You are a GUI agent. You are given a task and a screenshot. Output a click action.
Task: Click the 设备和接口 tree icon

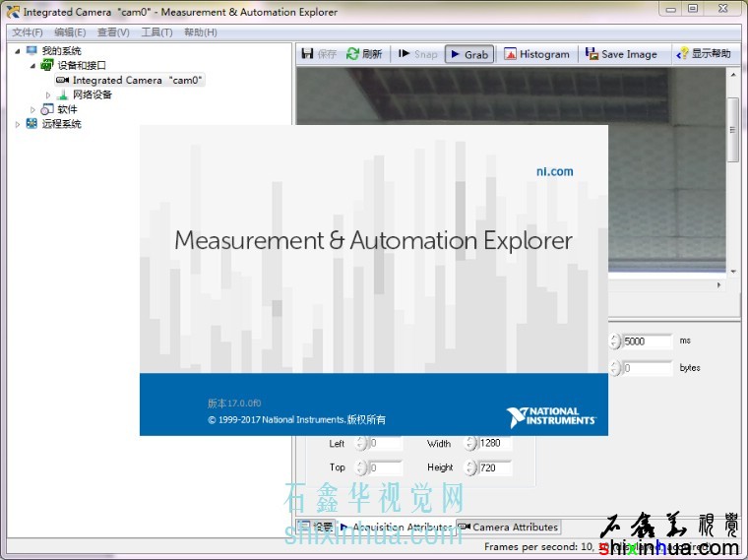47,66
